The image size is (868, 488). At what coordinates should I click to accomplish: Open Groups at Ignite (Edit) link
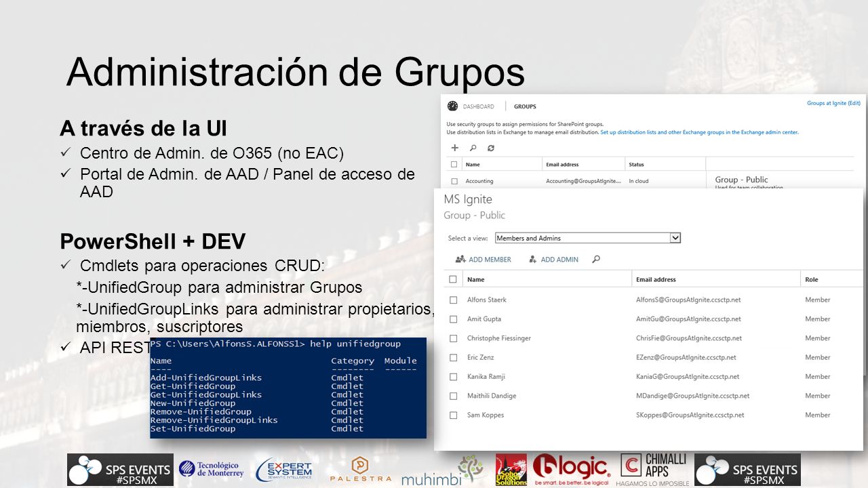click(x=833, y=103)
